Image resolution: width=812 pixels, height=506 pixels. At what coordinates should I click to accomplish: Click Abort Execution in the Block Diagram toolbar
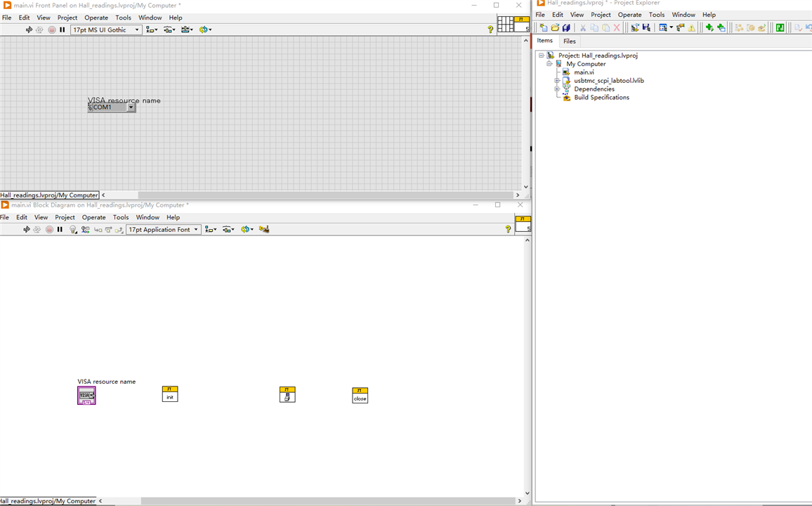pos(49,229)
